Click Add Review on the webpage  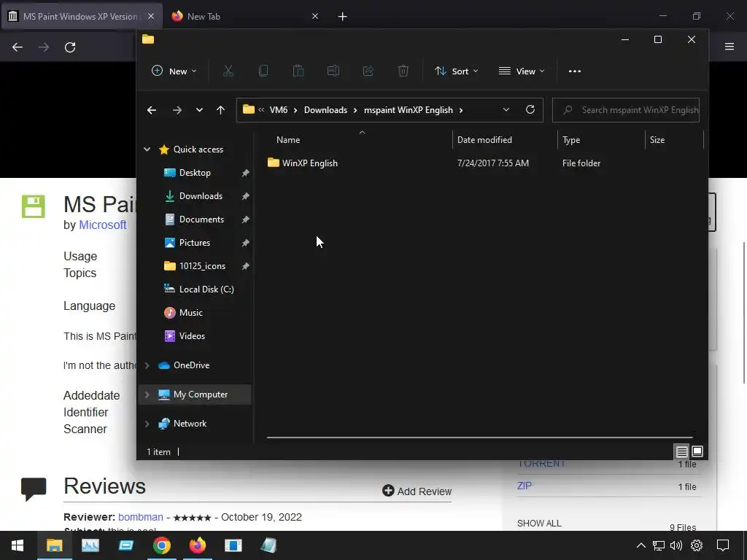tap(417, 491)
